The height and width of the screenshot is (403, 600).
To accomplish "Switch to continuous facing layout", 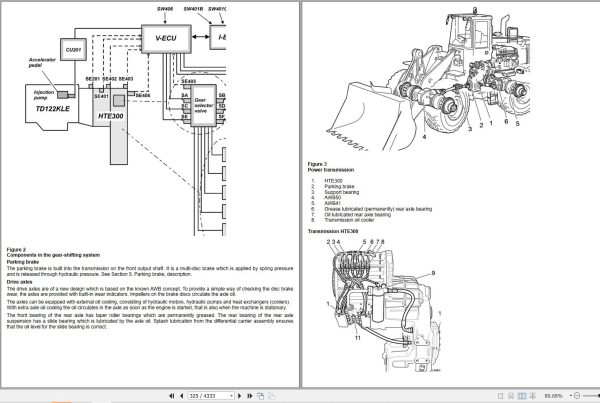I will (532, 396).
